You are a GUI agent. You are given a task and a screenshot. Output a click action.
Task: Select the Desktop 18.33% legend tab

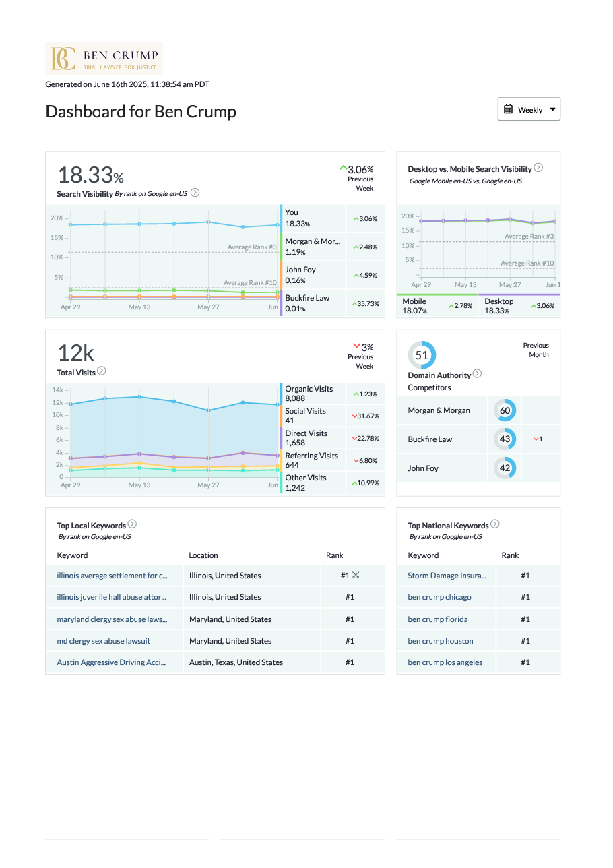coord(498,306)
